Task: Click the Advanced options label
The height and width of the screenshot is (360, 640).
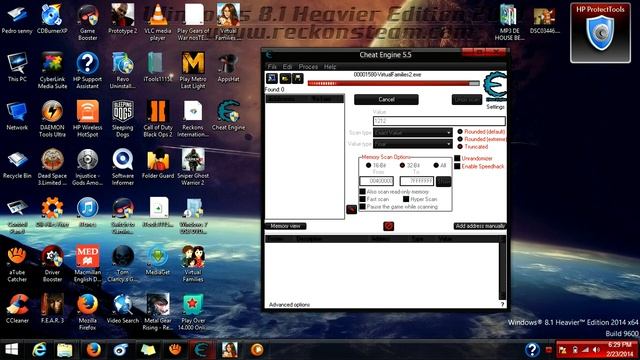Action: [289, 304]
